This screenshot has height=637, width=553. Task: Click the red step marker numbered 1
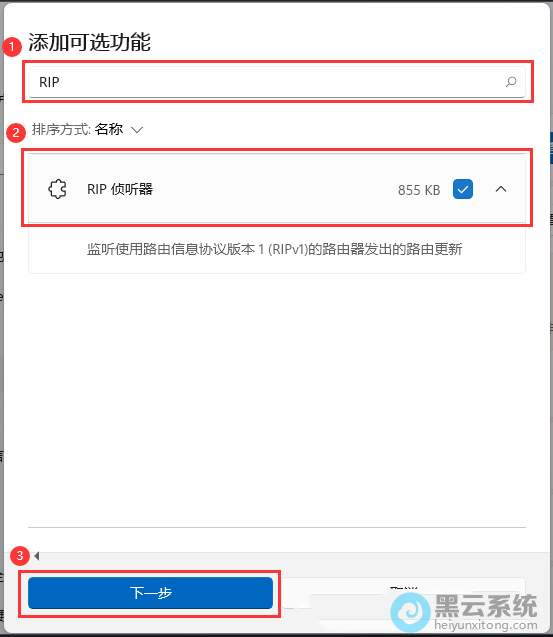coord(12,47)
